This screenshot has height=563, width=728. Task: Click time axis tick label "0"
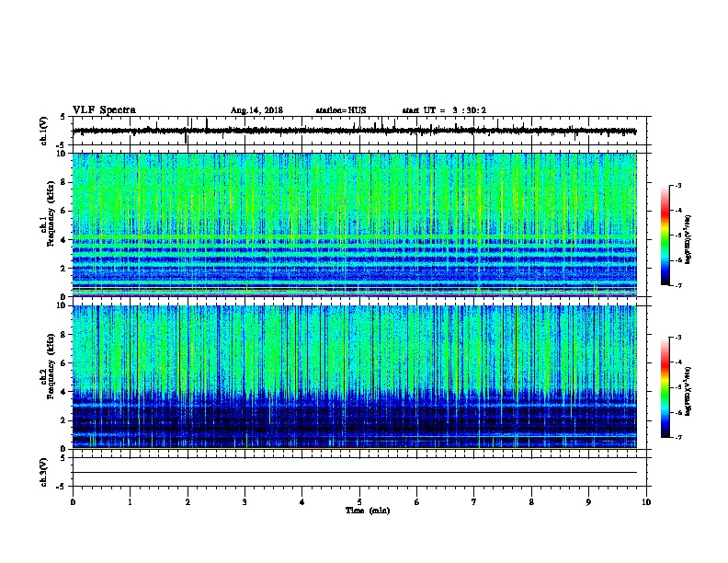coord(73,502)
